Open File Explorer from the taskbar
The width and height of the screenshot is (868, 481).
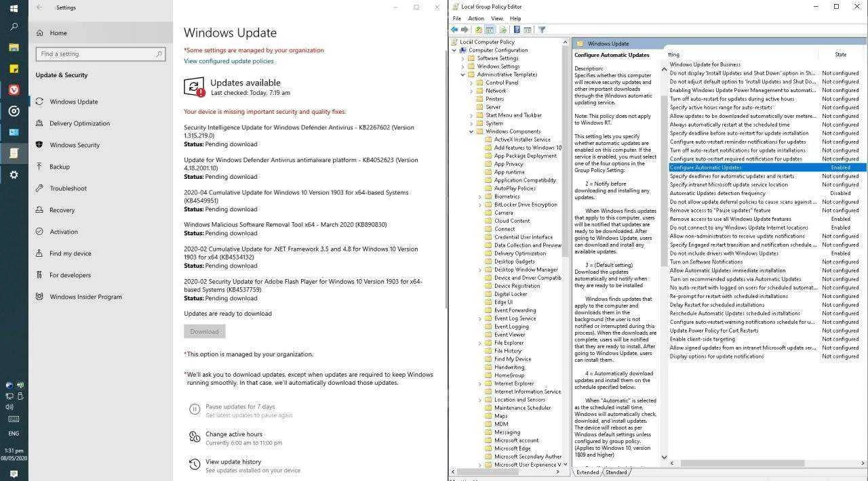point(14,47)
